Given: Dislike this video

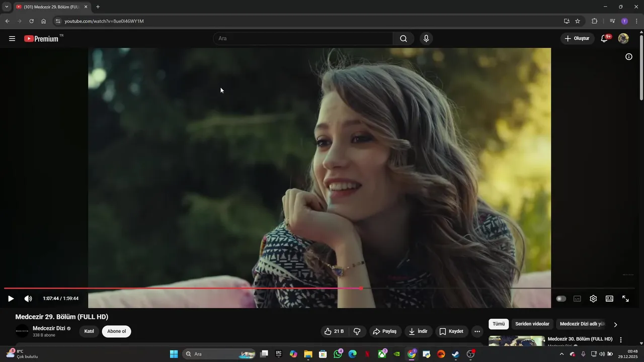Looking at the screenshot, I should click(357, 331).
